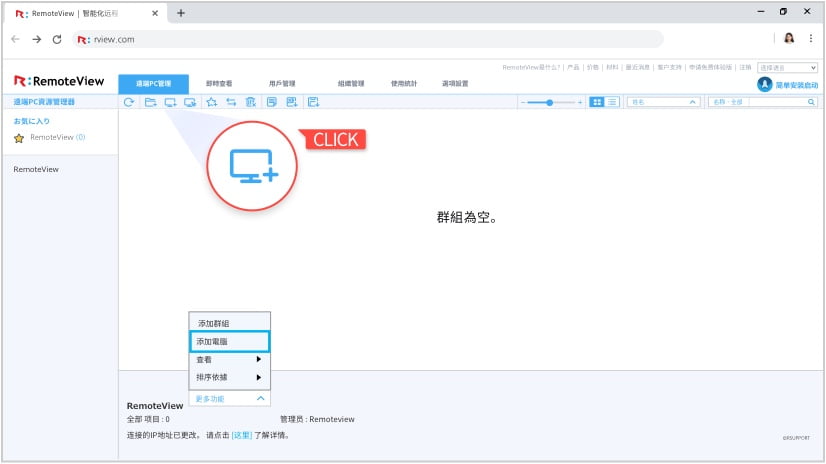
Task: Open the browser three-dot menu
Action: tap(811, 38)
